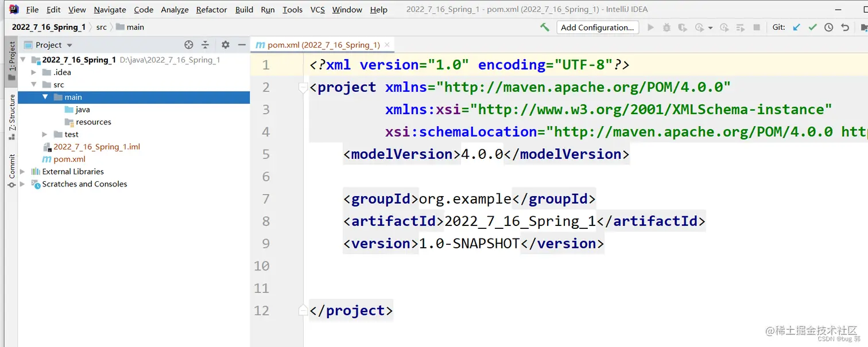Click main breadcrumb in navigation bar
Image resolution: width=868 pixels, height=347 pixels.
pyautogui.click(x=130, y=27)
